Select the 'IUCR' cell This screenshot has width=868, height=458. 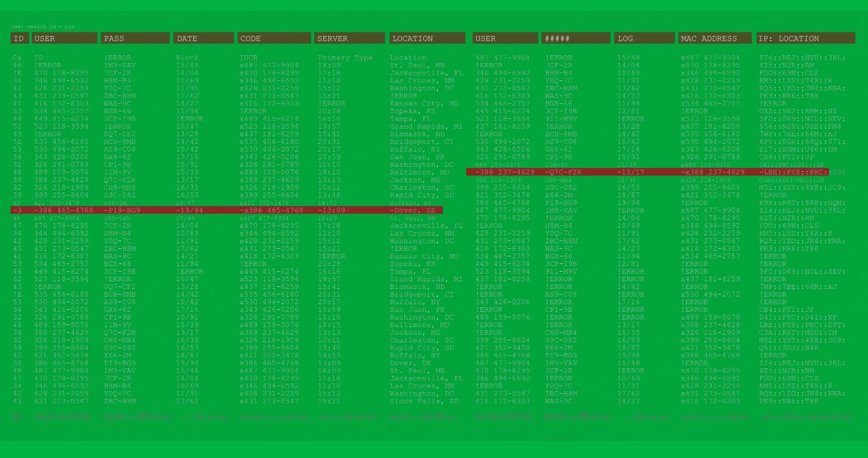point(248,58)
